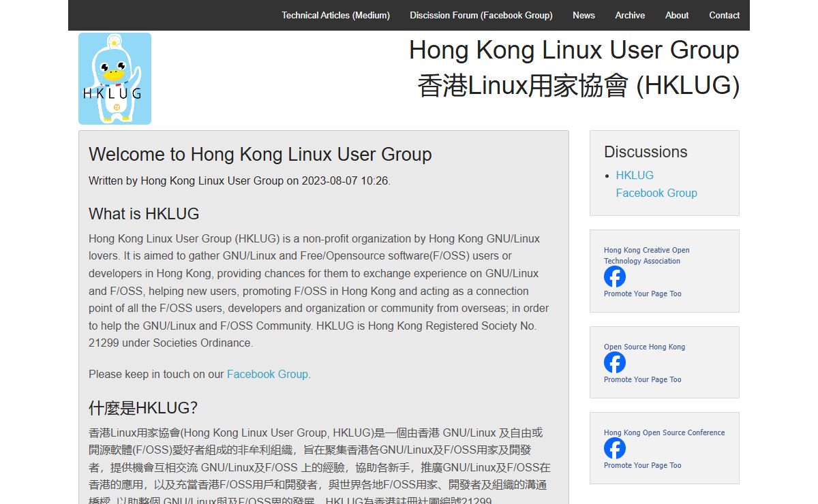Click the Written by date line 2023-08-07 10:26
The image size is (818, 504).
point(239,181)
